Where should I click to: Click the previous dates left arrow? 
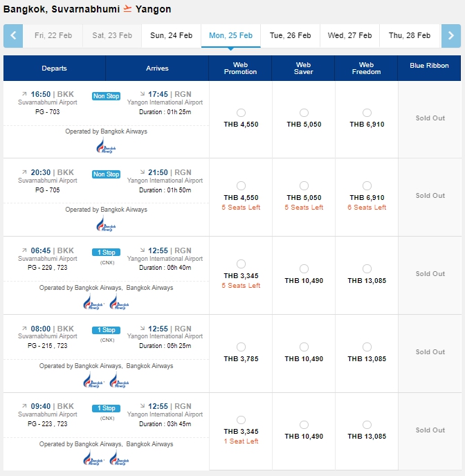[x=13, y=36]
